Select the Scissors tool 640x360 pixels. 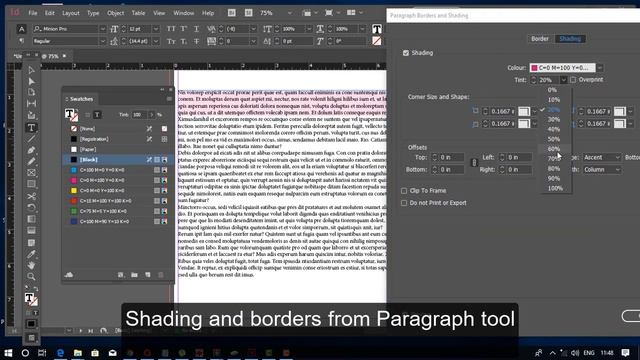31,196
